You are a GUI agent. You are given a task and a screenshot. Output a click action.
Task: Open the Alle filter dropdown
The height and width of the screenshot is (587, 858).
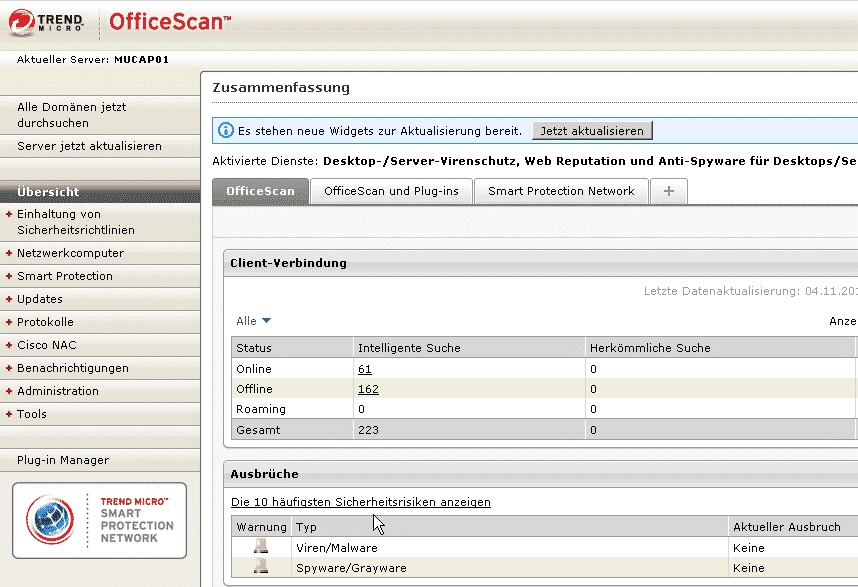(253, 321)
